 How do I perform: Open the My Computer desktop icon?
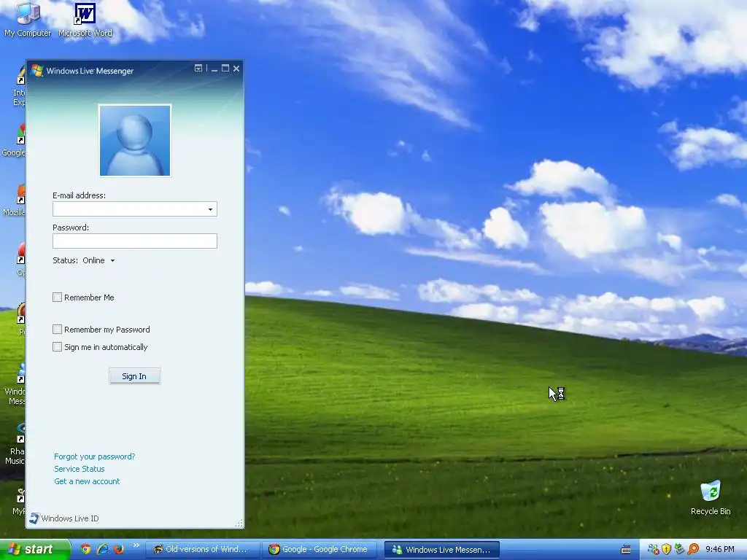pos(28,19)
